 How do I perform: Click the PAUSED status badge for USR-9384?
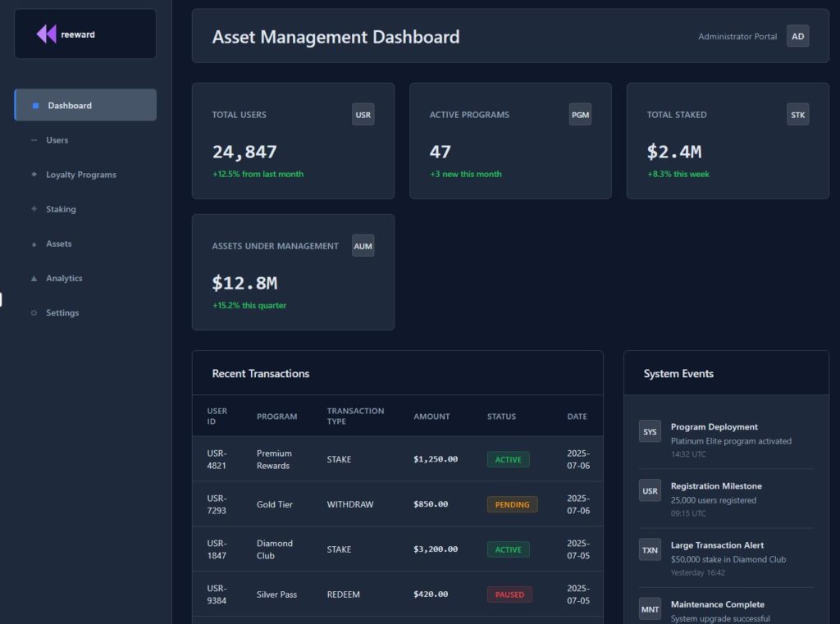pos(509,594)
